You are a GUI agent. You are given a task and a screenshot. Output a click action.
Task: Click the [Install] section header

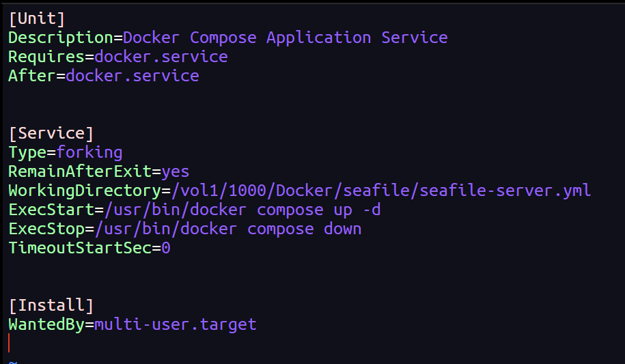point(51,305)
